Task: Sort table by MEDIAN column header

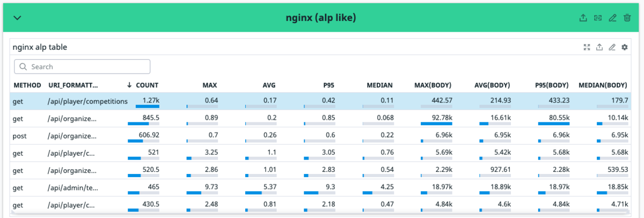Action: [379, 85]
